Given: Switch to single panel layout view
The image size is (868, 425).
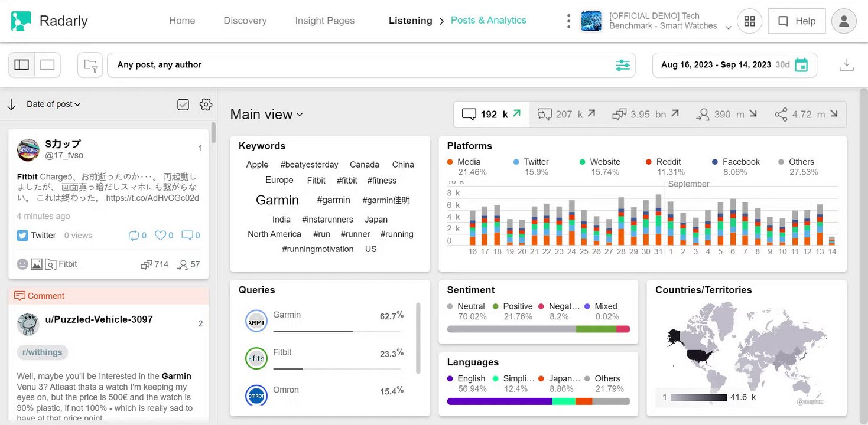Looking at the screenshot, I should 47,65.
